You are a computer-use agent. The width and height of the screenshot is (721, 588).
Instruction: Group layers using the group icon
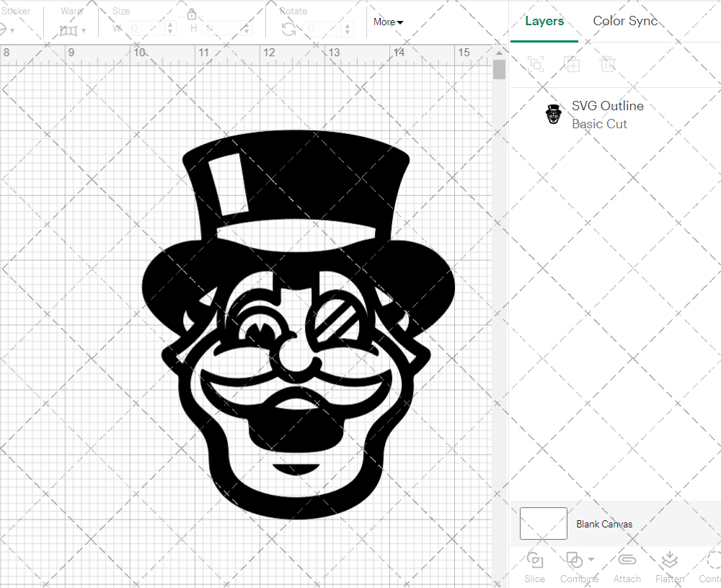point(535,64)
